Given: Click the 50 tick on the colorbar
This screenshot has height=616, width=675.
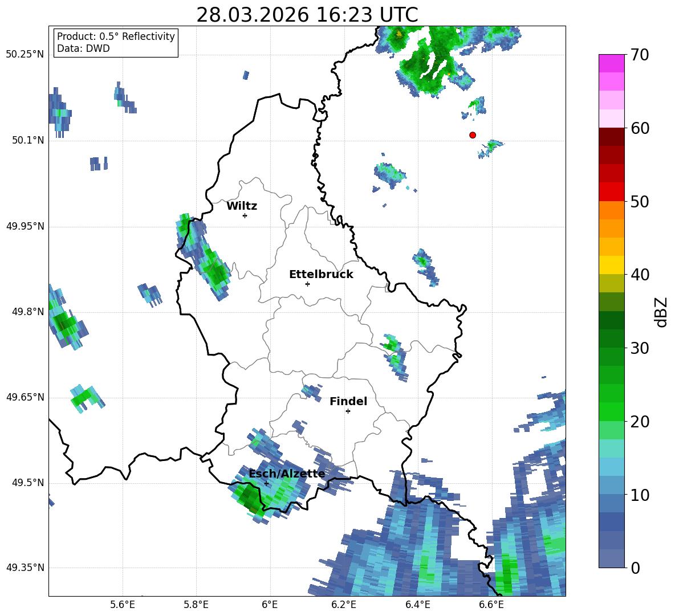Looking at the screenshot, I should pos(640,202).
